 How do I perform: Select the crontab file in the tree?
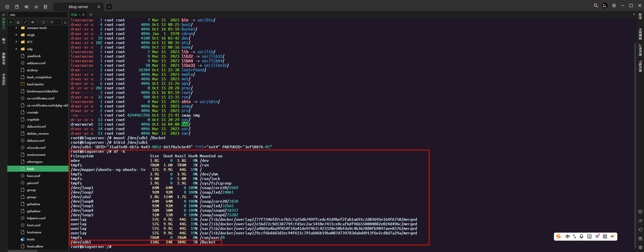pos(32,113)
